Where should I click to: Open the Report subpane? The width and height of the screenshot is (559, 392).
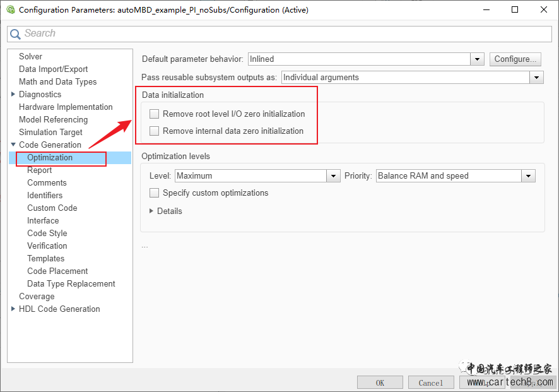click(40, 170)
